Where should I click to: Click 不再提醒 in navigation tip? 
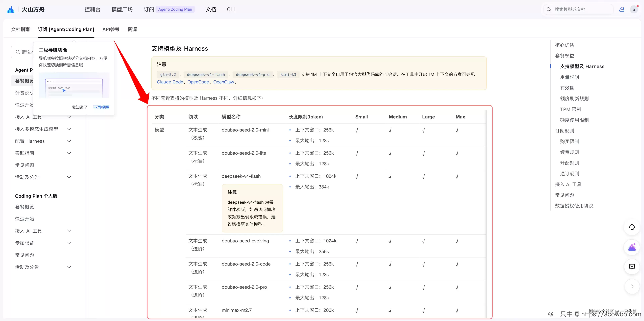click(x=101, y=107)
